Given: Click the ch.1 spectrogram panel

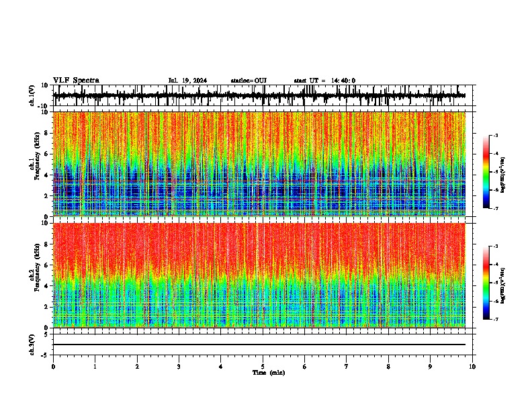Looking at the screenshot, I should [259, 164].
